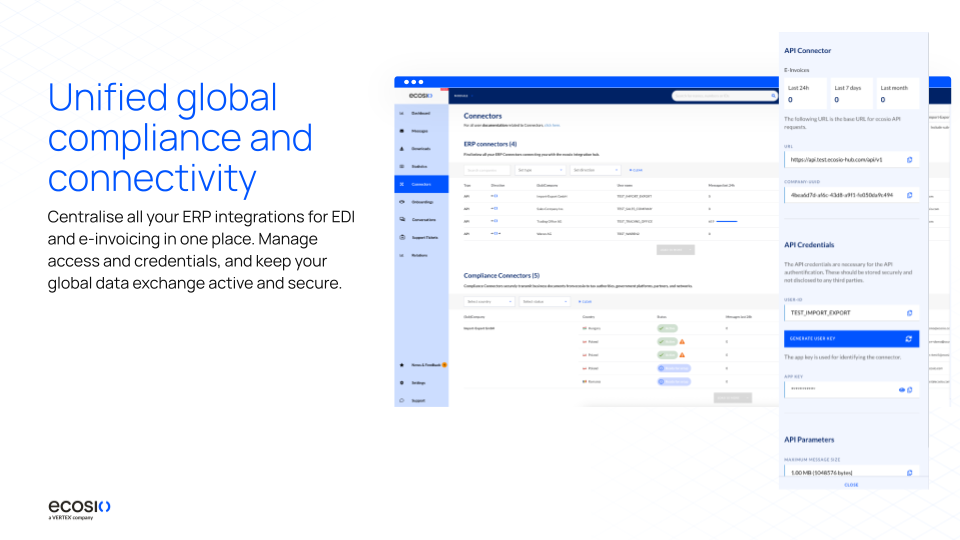This screenshot has width=960, height=540.
Task: Click the Romania flag icon in compliance table
Action: click(585, 381)
